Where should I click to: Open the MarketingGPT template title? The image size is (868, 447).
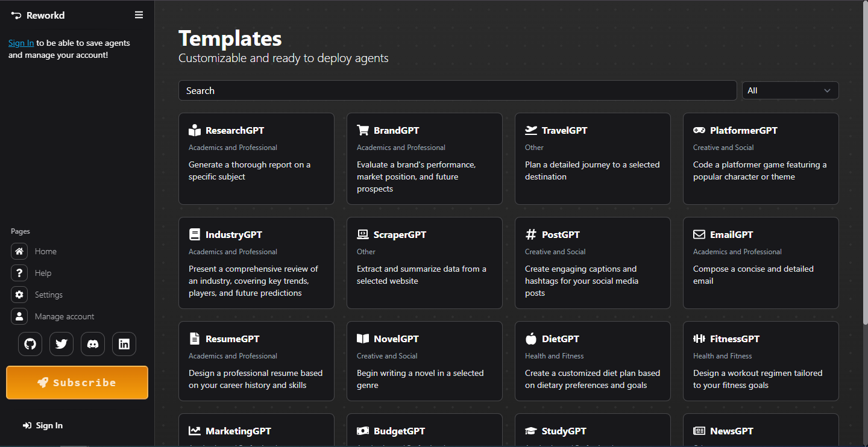point(238,431)
